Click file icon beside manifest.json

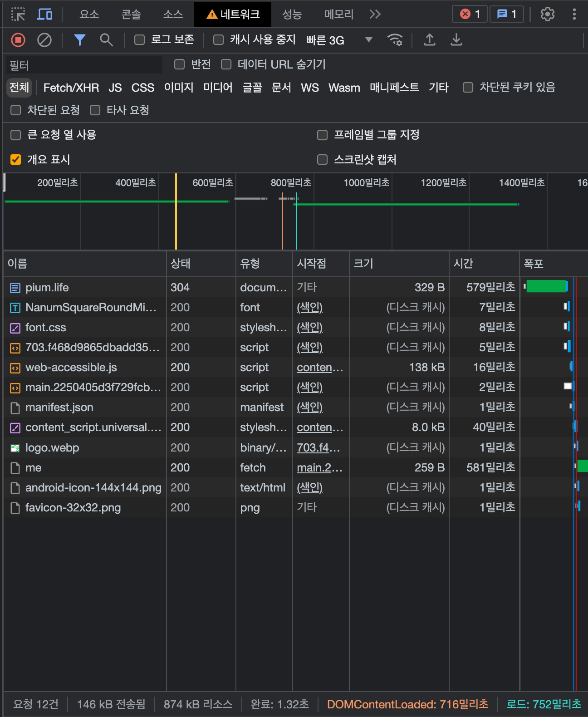tap(15, 408)
